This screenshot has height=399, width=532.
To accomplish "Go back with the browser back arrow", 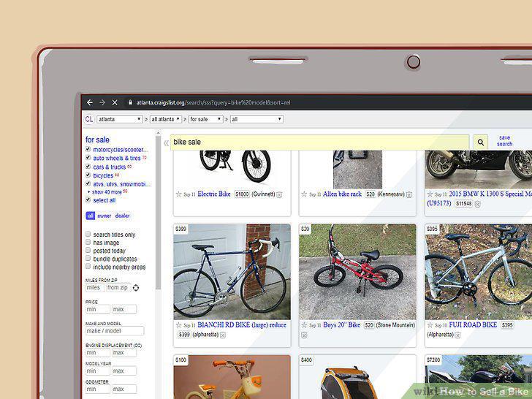I will click(x=90, y=102).
